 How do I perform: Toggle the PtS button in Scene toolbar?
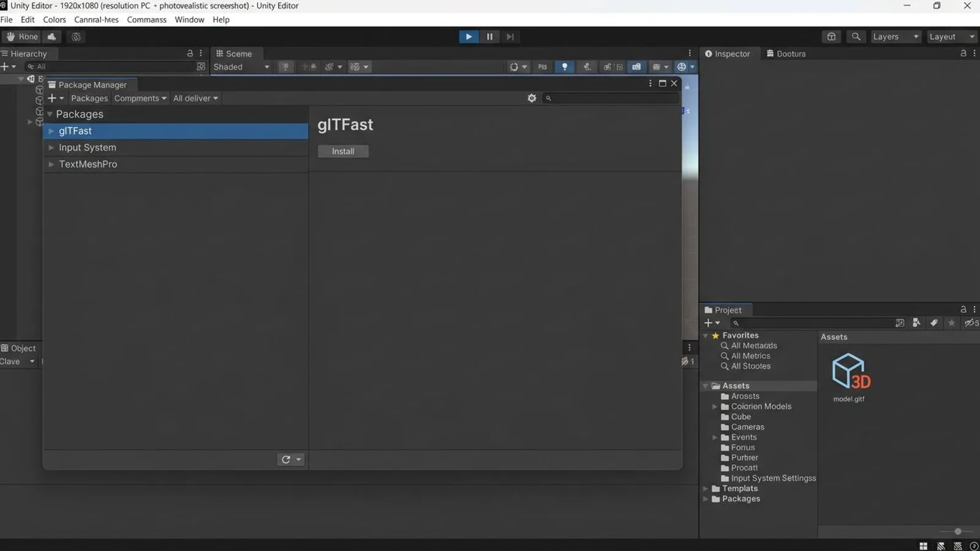[543, 67]
